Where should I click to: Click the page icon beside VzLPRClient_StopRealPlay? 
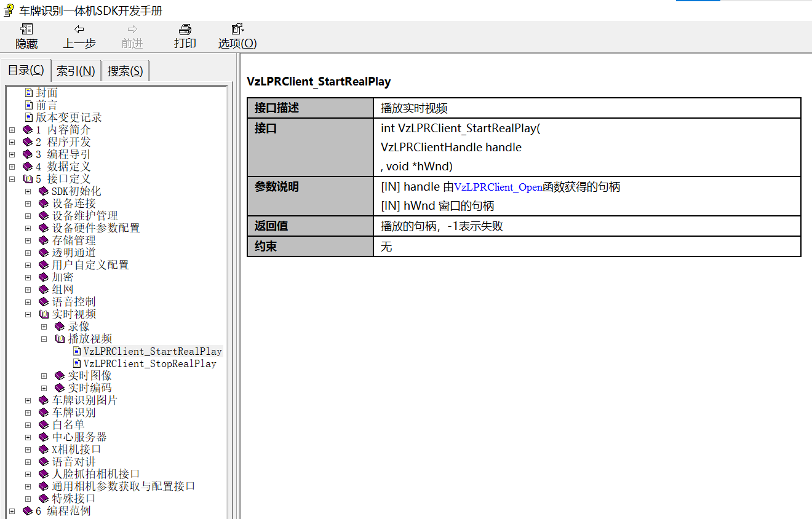point(77,363)
